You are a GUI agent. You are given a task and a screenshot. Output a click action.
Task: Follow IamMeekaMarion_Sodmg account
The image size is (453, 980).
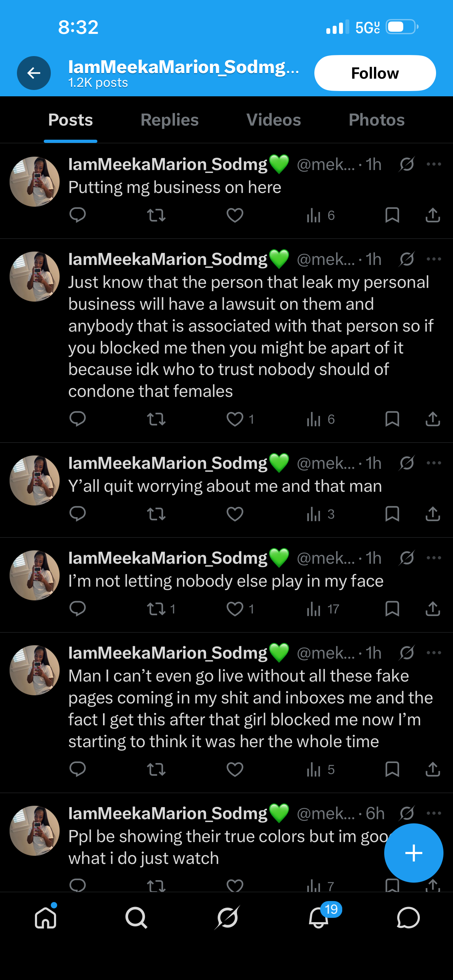tap(375, 73)
